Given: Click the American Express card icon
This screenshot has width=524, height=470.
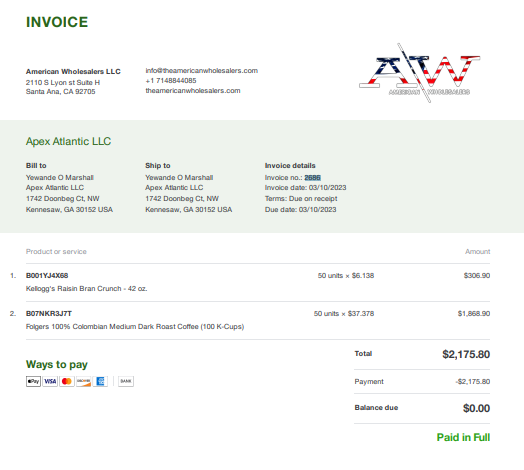Looking at the screenshot, I should pos(100,381).
